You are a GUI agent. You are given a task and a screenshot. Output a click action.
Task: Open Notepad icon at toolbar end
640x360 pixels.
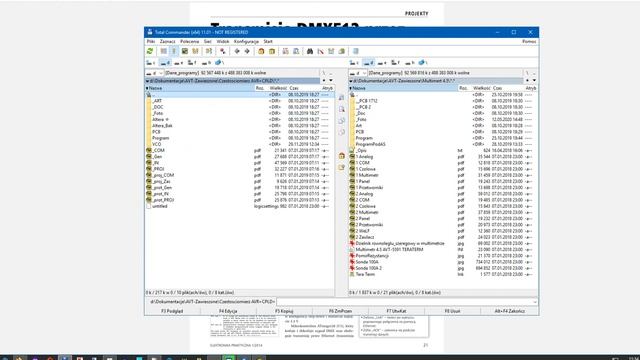click(356, 51)
